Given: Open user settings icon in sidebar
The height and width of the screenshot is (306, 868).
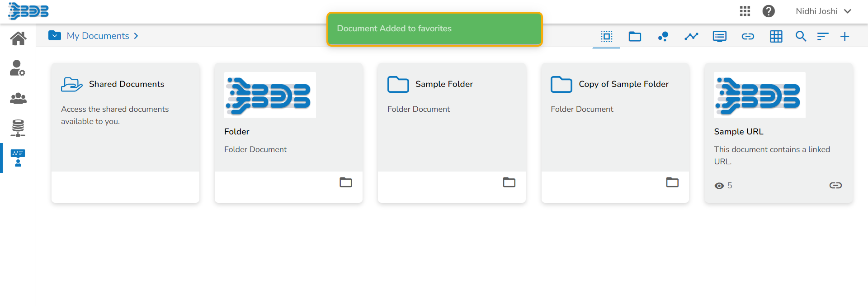Looking at the screenshot, I should click(x=18, y=68).
